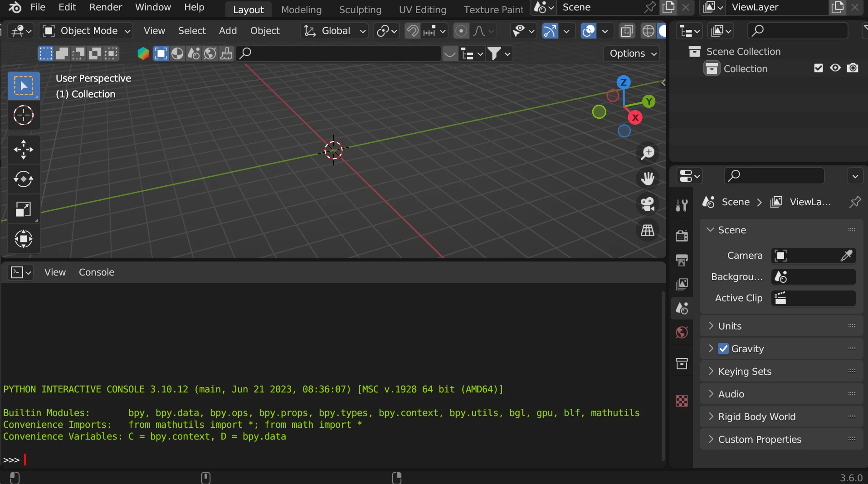Open the Global transform orientation dropdown
Viewport: 868px width, 484px height.
(x=334, y=31)
